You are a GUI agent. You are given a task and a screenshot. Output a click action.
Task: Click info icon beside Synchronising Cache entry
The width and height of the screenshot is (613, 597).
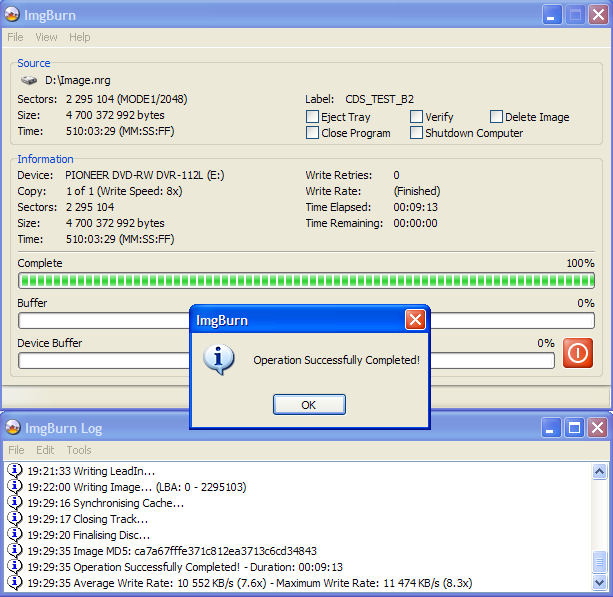14,502
